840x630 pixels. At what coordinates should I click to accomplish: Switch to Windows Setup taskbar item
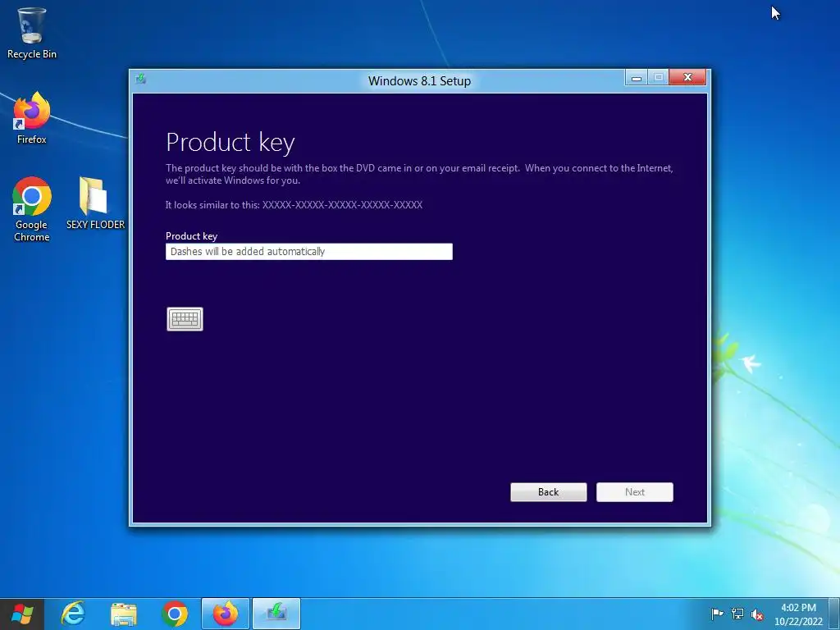[x=276, y=614]
